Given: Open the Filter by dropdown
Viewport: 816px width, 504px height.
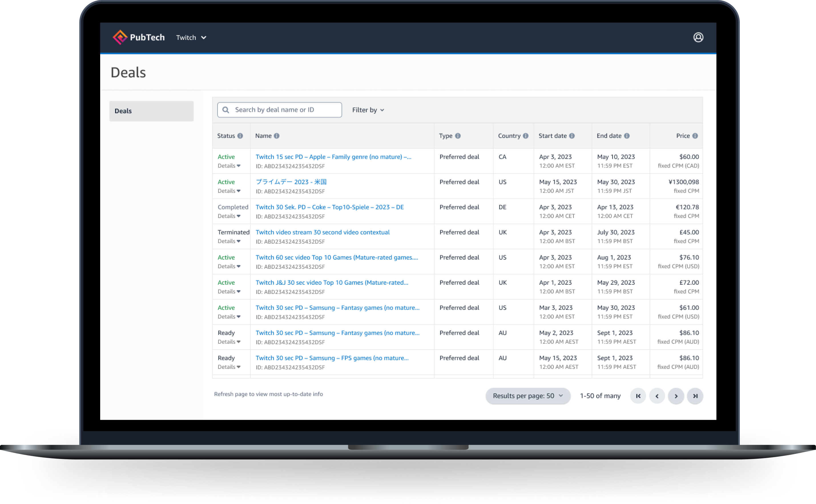Looking at the screenshot, I should click(x=368, y=110).
